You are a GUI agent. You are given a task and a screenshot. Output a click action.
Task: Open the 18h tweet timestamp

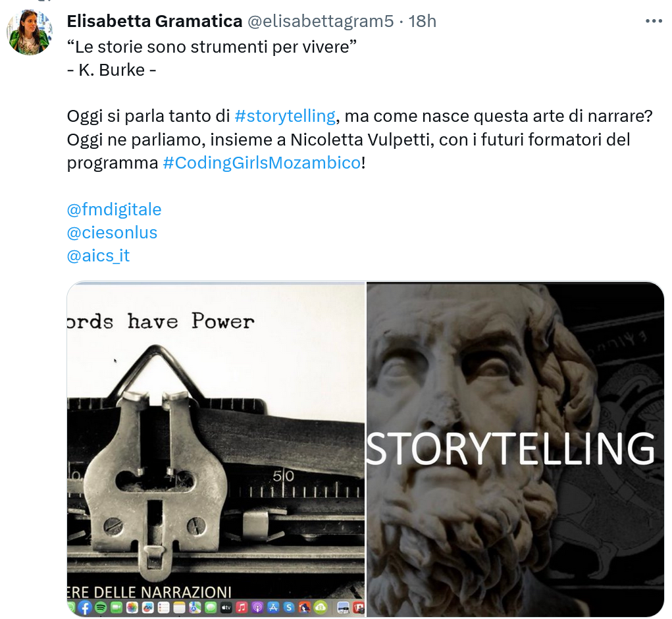tap(422, 21)
